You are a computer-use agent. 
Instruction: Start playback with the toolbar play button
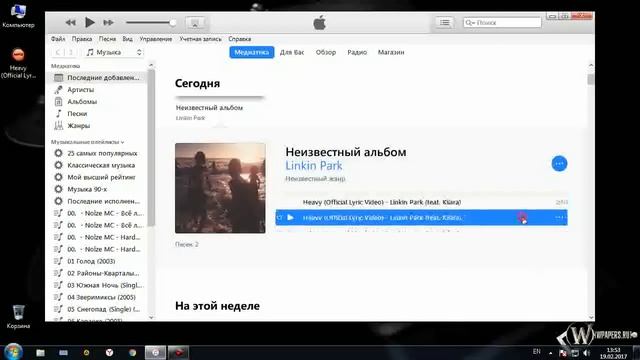[89, 22]
